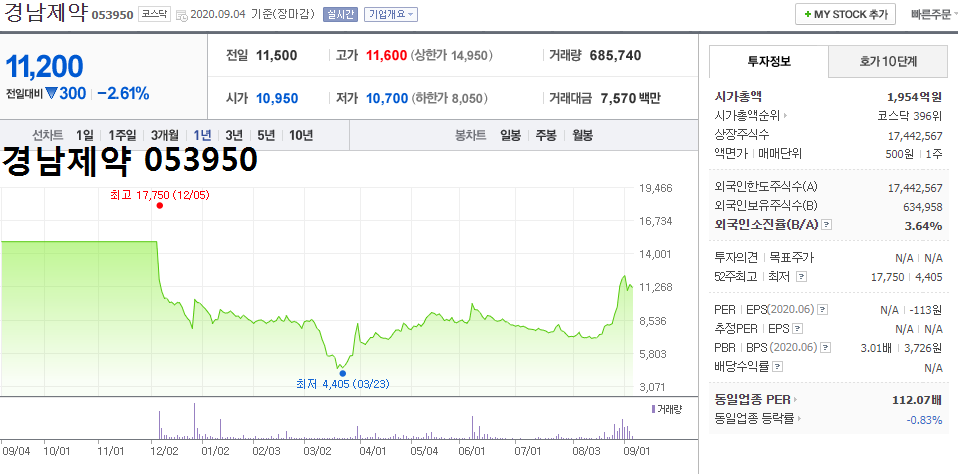The image size is (958, 474).
Task: Click the blue 최저 4,405 chart marker
Action: coord(342,373)
